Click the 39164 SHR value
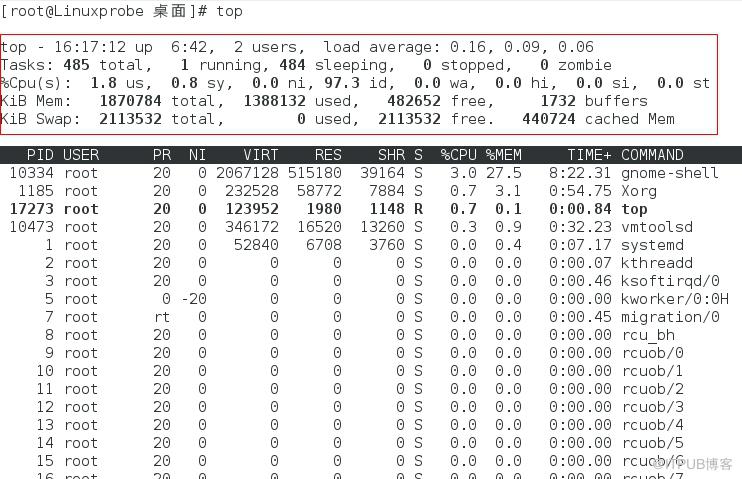Viewport: 742px width, 479px height. pos(382,173)
